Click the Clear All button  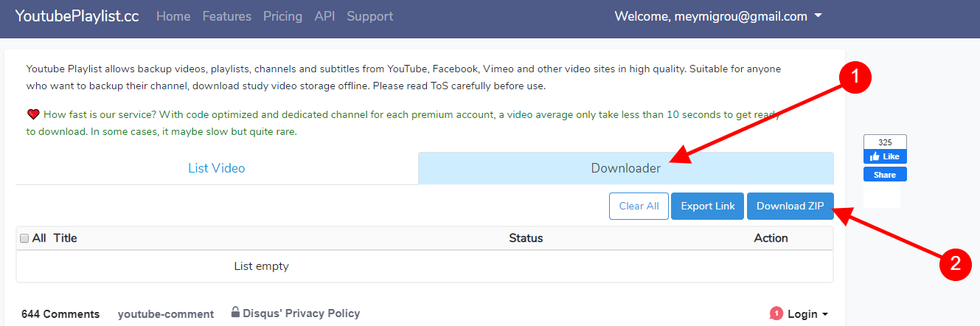[639, 207]
